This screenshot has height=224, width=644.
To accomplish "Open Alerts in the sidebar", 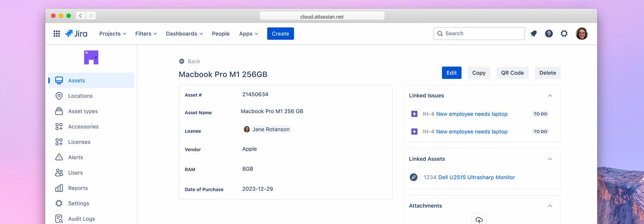I will [x=91, y=157].
